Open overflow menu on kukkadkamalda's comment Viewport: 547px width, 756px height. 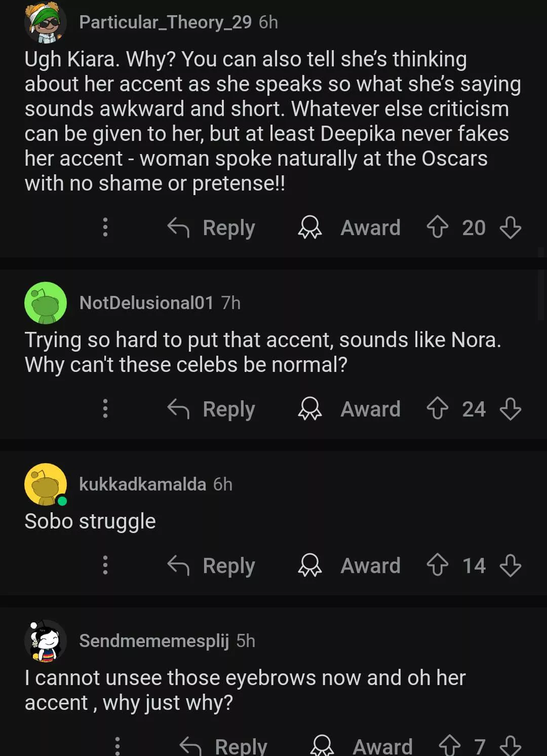point(105,565)
